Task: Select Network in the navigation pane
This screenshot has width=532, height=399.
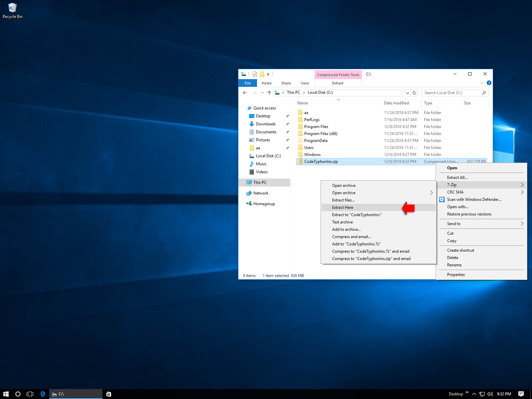Action: coord(261,193)
